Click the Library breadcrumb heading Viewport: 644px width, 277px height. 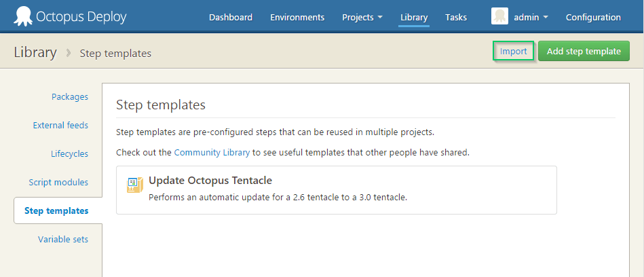(x=35, y=52)
